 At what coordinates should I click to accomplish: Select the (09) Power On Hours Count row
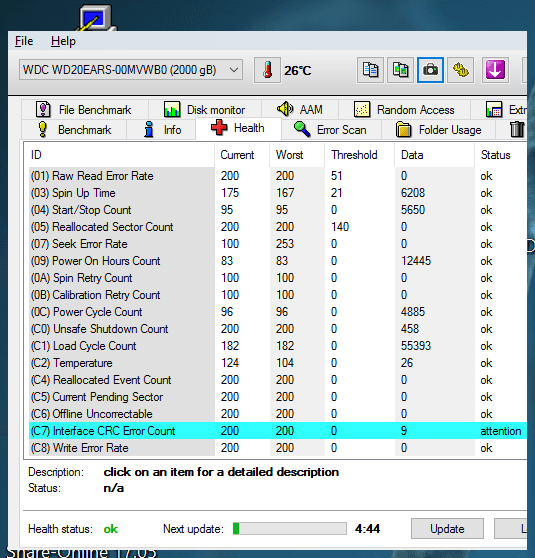click(278, 261)
